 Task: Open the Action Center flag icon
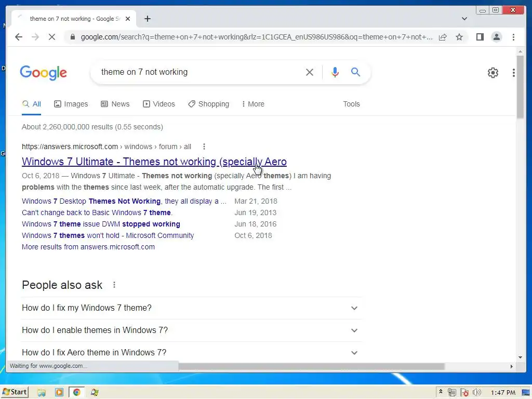click(464, 393)
